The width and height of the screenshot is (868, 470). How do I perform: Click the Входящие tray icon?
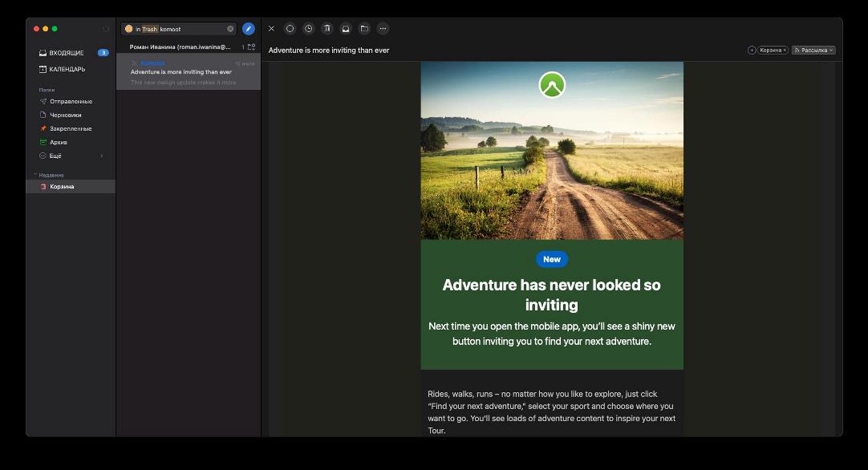(x=43, y=53)
